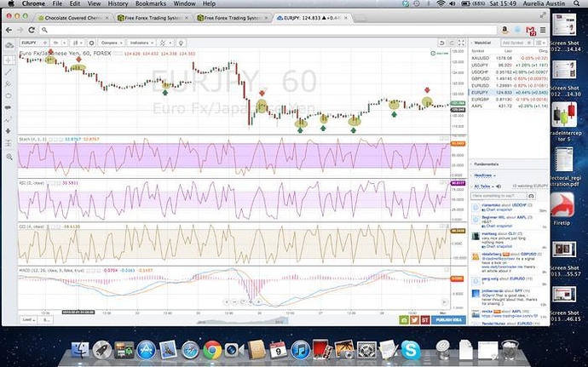Collapse the Watchlist panel
Image resolution: width=588 pixels, height=367 pixels.
pos(472,43)
